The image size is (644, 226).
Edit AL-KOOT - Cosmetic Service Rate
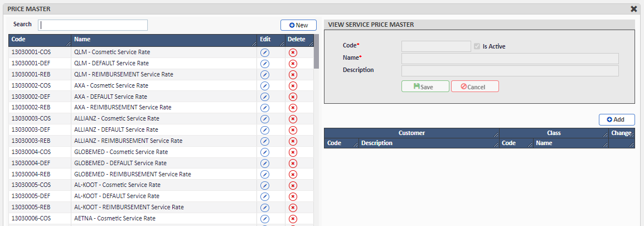click(x=265, y=185)
